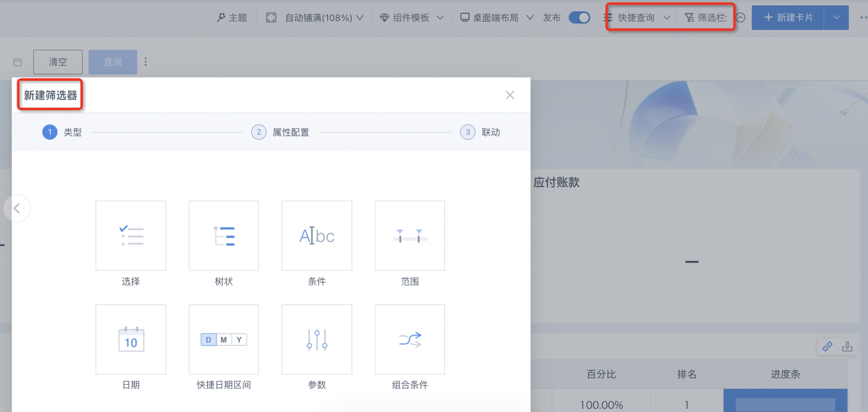This screenshot has width=868, height=412.
Task: Choose the 范围 range filter type
Action: (x=410, y=236)
